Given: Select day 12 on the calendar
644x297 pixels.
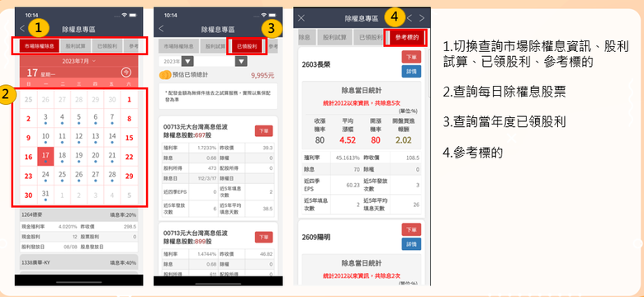Looking at the screenshot, I should pos(79,138).
